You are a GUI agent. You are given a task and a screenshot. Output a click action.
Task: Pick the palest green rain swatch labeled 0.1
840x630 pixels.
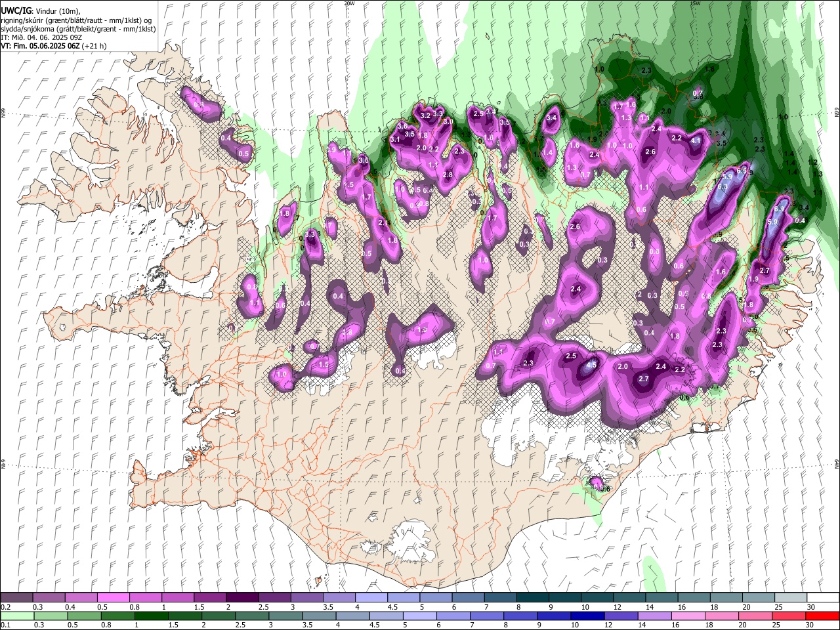pyautogui.click(x=17, y=616)
